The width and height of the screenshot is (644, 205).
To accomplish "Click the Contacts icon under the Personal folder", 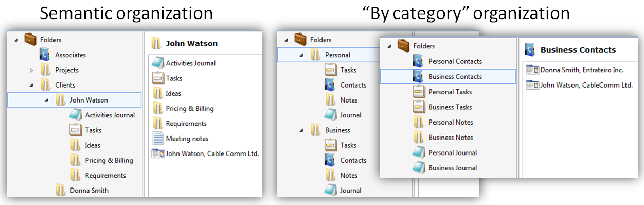I will [x=330, y=85].
